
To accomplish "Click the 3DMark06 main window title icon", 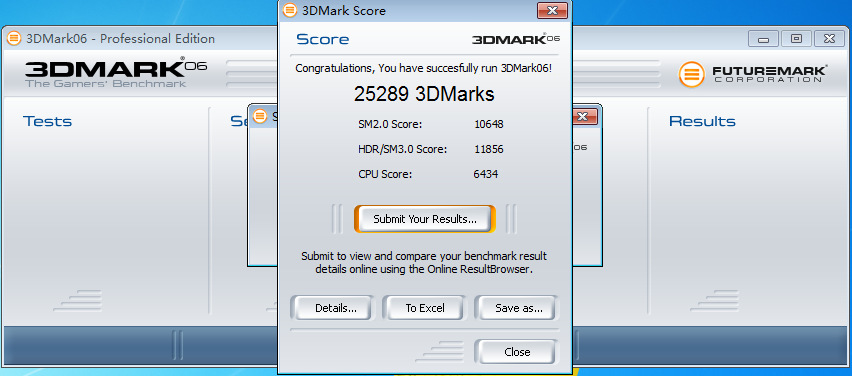I will pyautogui.click(x=14, y=39).
